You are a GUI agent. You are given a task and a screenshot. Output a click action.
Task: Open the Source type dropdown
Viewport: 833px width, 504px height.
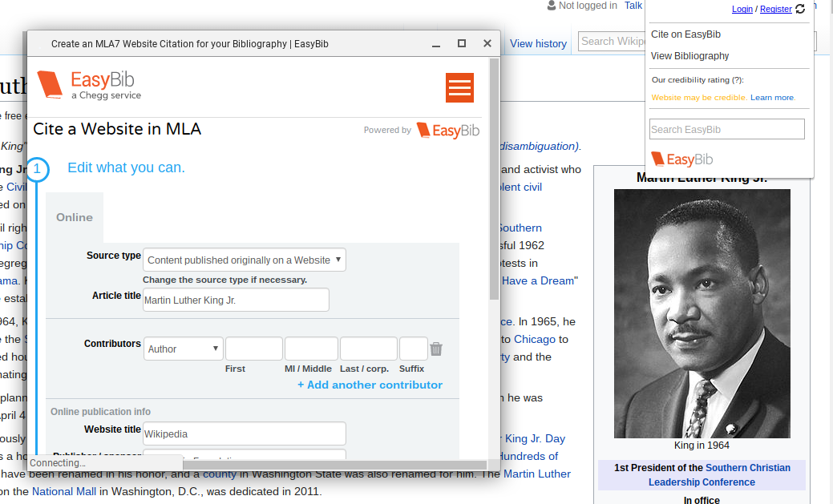point(245,260)
